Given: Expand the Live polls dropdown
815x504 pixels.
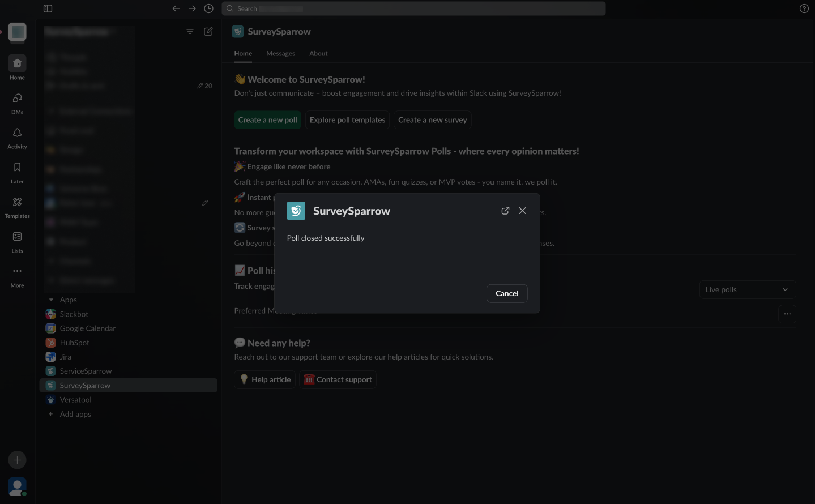Looking at the screenshot, I should 747,289.
